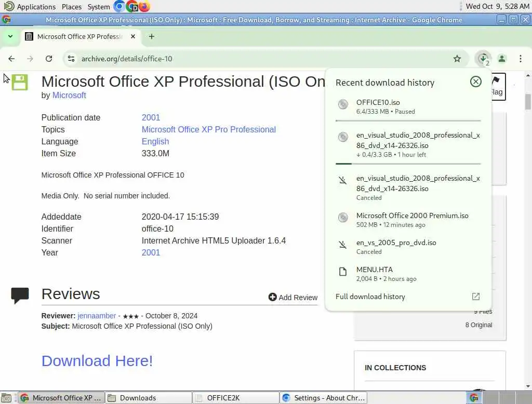Open Full download history external link icon
Image resolution: width=532 pixels, height=404 pixels.
(476, 297)
